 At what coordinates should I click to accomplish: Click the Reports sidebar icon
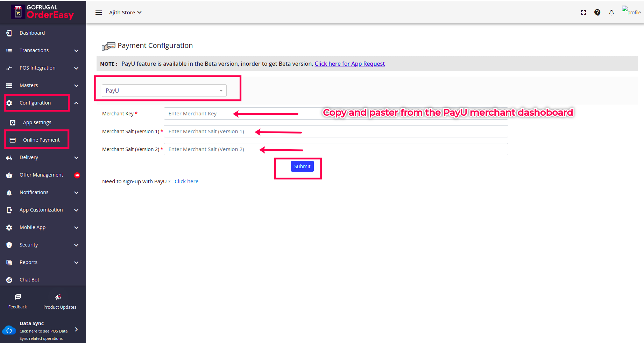click(9, 263)
